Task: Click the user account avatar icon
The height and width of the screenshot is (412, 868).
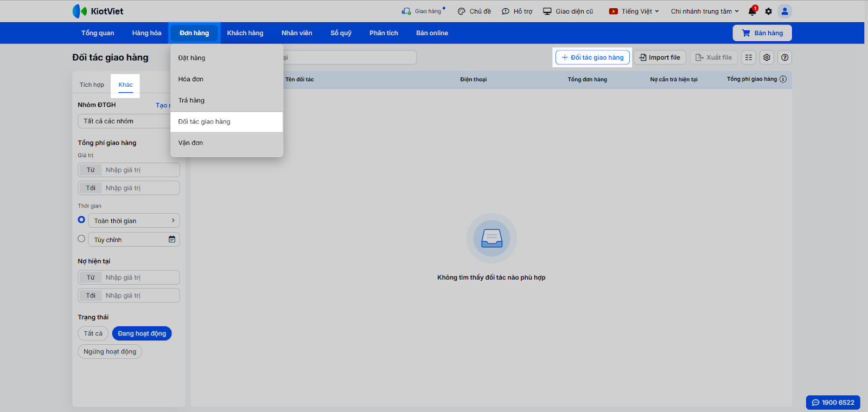Action: tap(784, 11)
